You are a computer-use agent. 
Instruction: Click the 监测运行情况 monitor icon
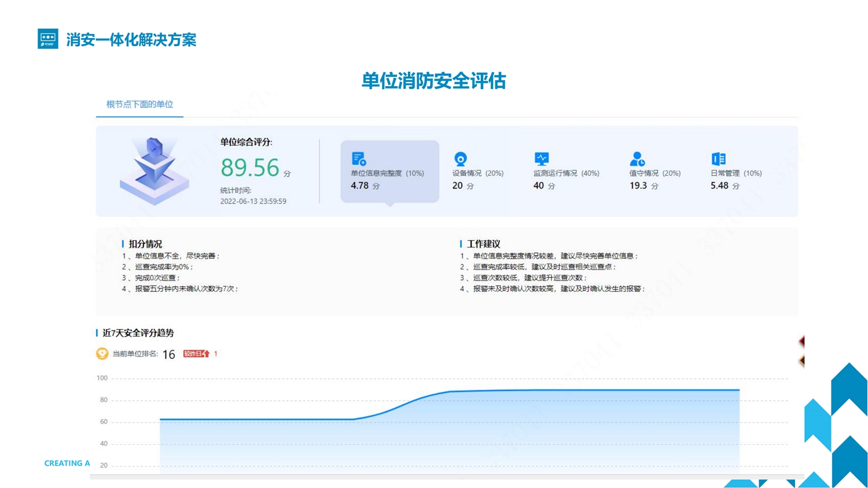(542, 158)
